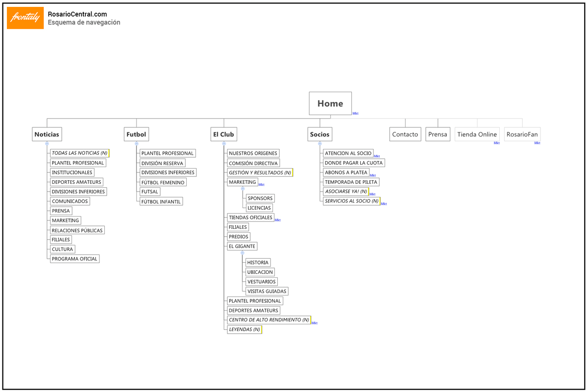Select the RosarioFan node
588x392 pixels.
(x=522, y=134)
